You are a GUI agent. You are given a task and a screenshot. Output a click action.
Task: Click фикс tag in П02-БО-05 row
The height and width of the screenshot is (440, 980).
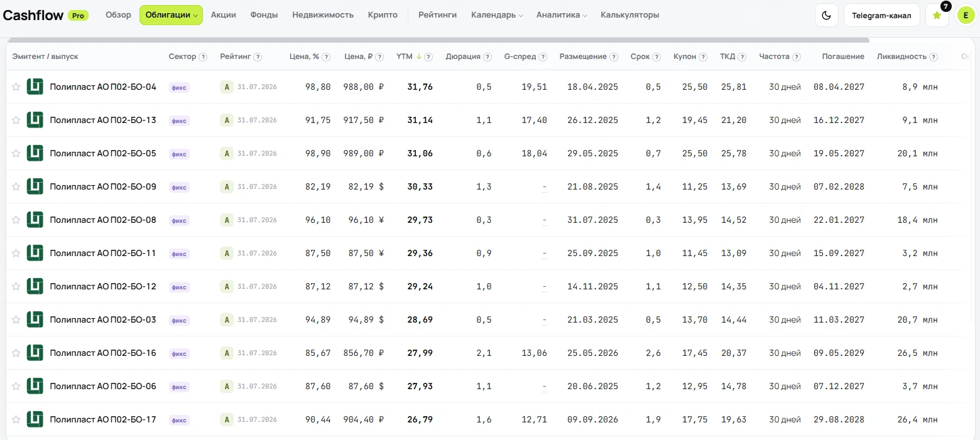tap(179, 154)
